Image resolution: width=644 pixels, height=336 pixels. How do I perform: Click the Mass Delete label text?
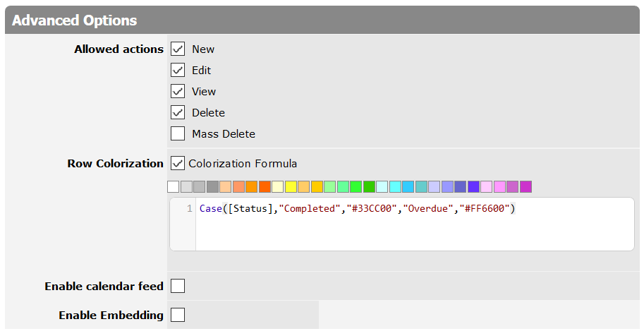pyautogui.click(x=224, y=134)
